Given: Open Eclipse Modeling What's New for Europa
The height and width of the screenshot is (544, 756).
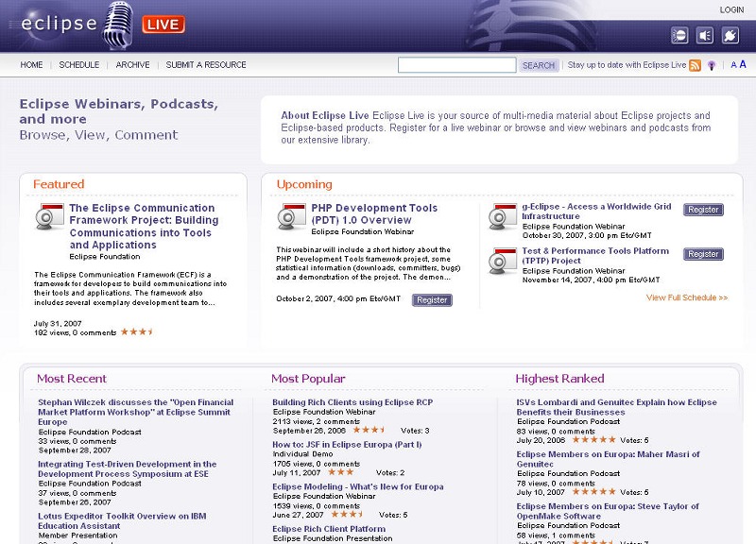Looking at the screenshot, I should (x=358, y=486).
